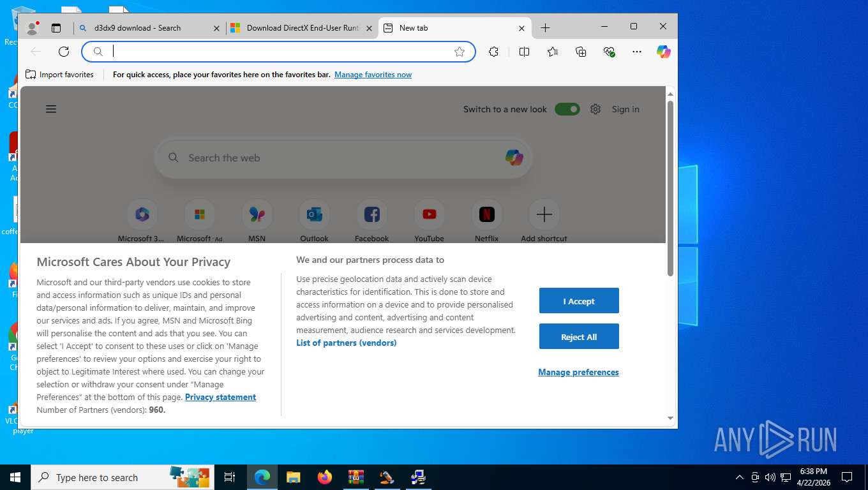868x490 pixels.
Task: Open the new tab hamburger menu
Action: coord(51,109)
